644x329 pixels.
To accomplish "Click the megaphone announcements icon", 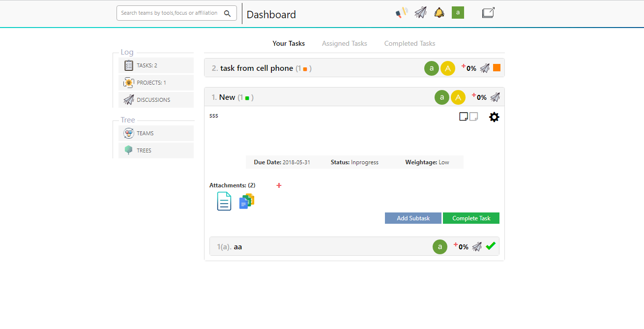I will (x=402, y=13).
